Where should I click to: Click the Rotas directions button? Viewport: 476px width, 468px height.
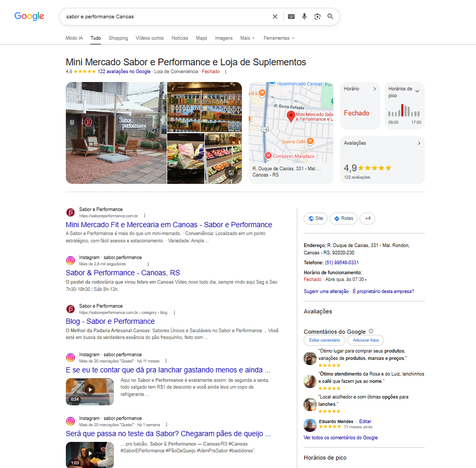pos(344,218)
